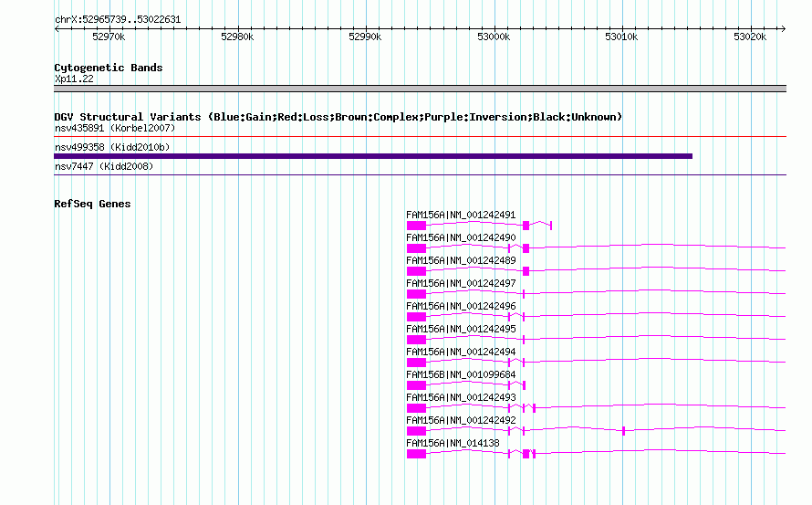This screenshot has width=812, height=505.
Task: Click the large exon of FAM156B|NM_001099684
Action: 416,385
